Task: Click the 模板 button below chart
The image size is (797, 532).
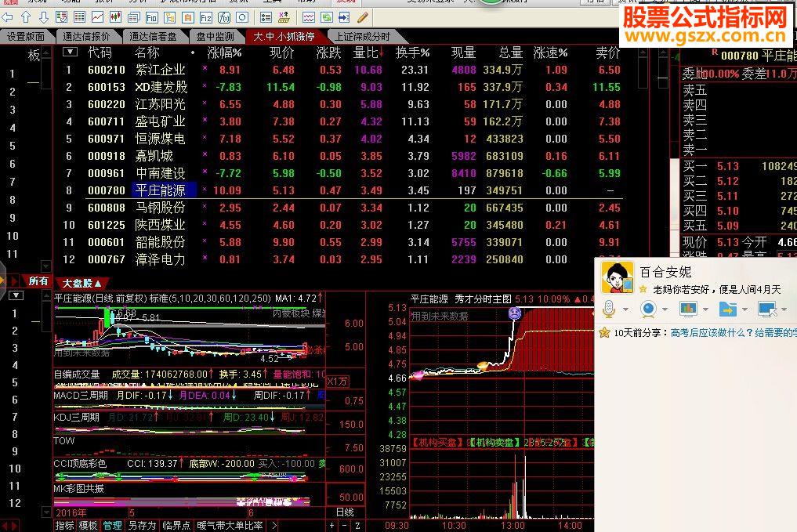Action: (88, 526)
